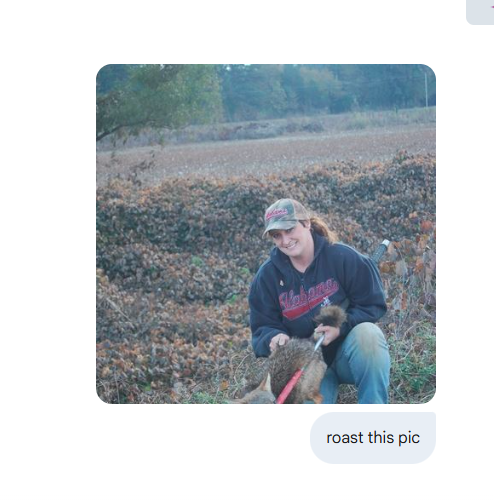Click the red script logo on the hoodie
This screenshot has height=503, width=494.
(308, 298)
